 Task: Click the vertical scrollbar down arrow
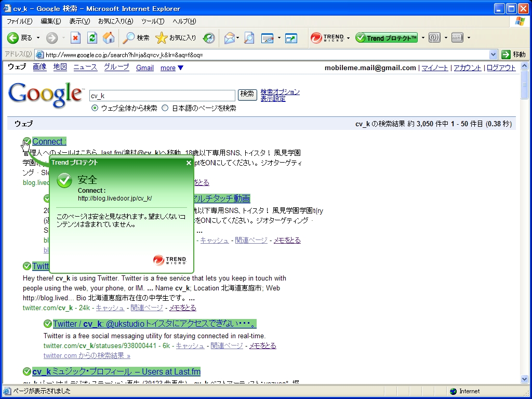click(x=524, y=379)
